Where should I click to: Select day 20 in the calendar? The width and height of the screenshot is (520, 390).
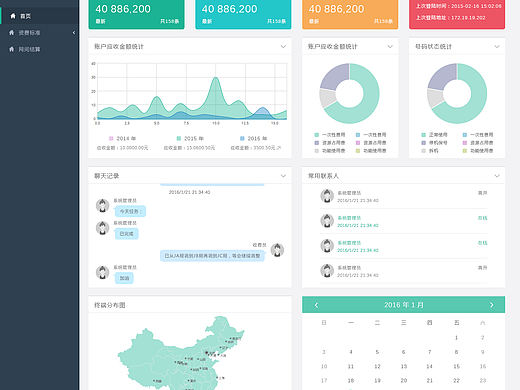(x=404, y=380)
